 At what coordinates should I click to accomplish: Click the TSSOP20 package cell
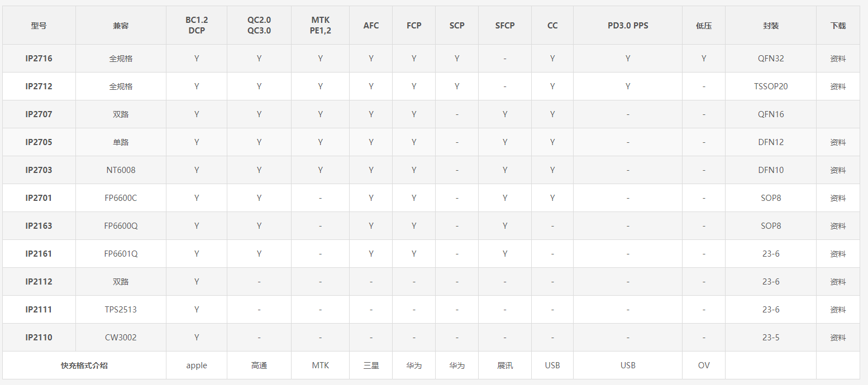pos(771,86)
